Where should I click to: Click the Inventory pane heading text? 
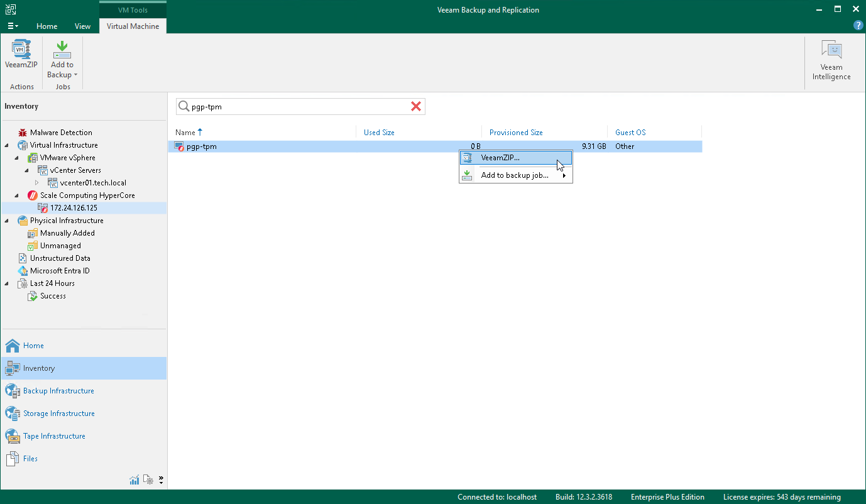click(21, 106)
